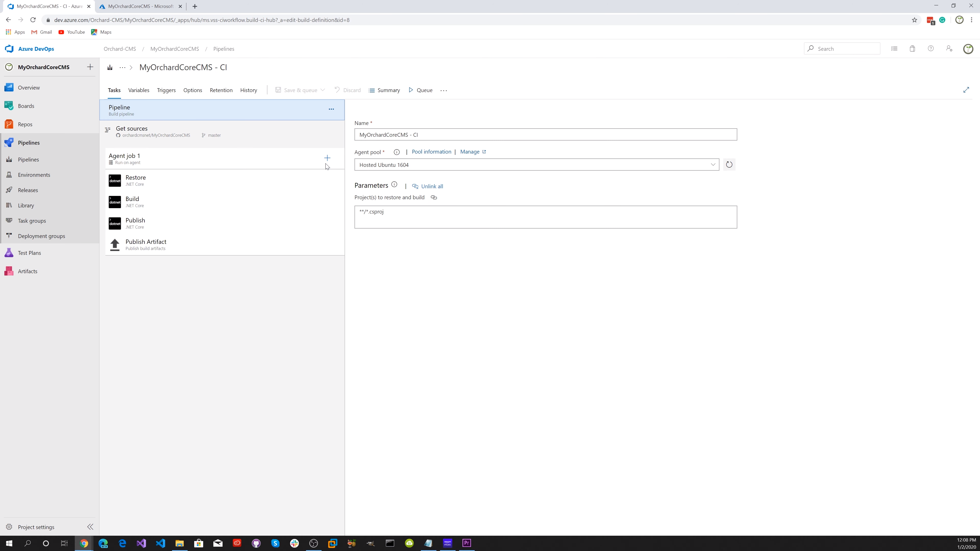Screen dimensions: 980x551
Task: Switch to Retention tab
Action: [221, 90]
